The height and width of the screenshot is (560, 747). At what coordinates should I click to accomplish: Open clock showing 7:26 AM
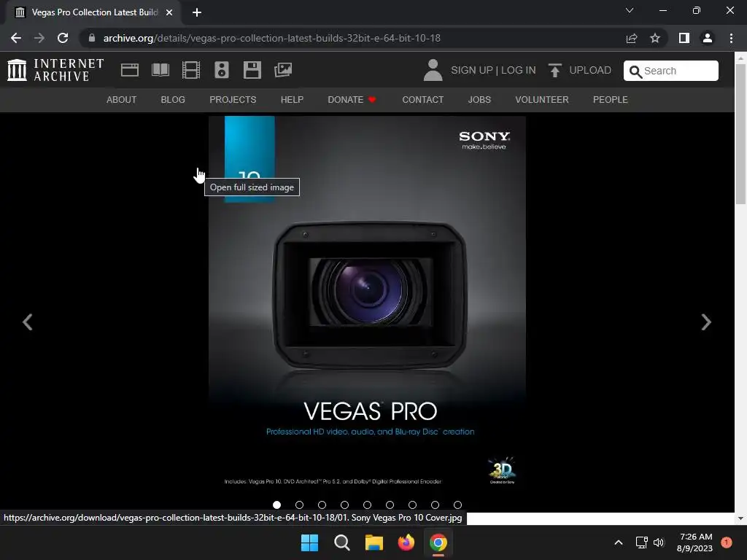(x=694, y=542)
